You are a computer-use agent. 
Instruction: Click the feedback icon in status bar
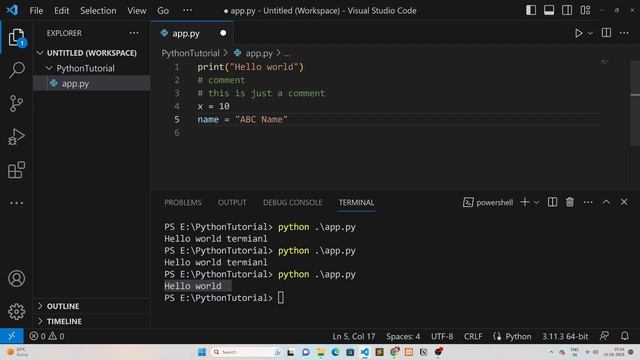[604, 336]
